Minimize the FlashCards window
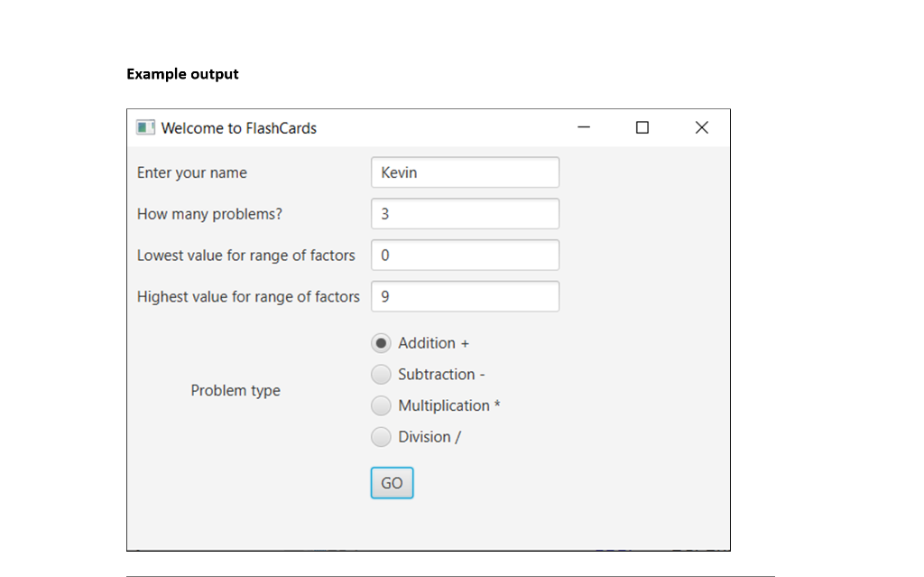This screenshot has height=577, width=924. tap(583, 127)
